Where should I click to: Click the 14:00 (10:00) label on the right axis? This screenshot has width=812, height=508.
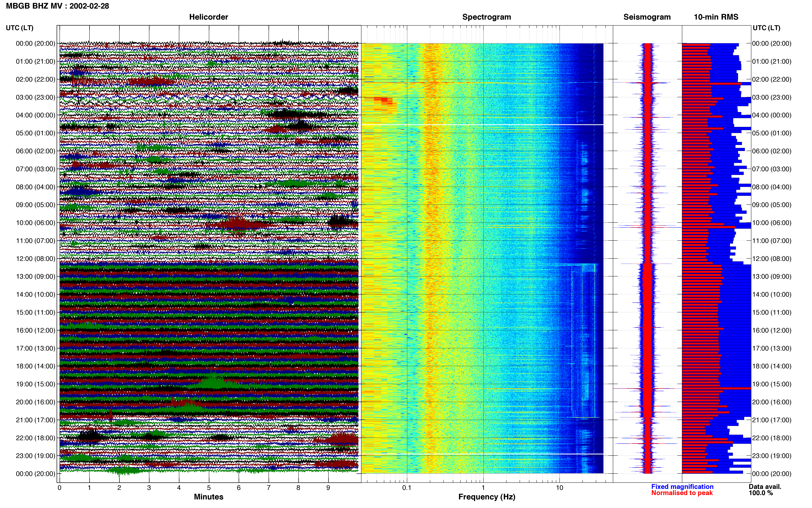(772, 294)
